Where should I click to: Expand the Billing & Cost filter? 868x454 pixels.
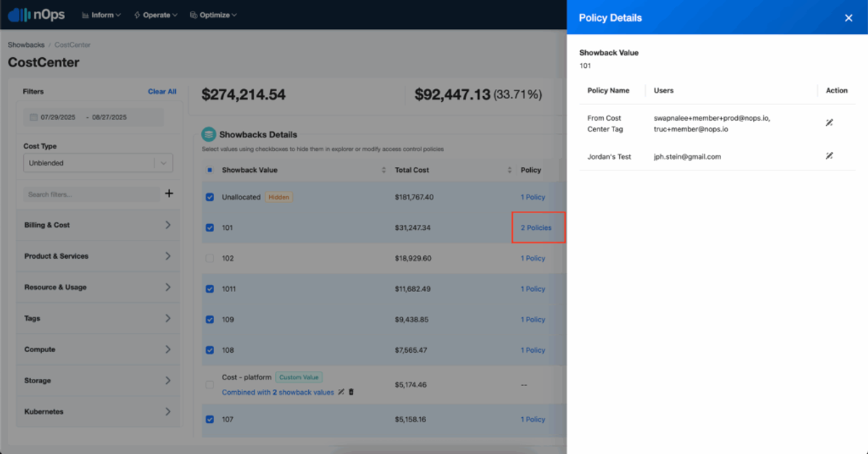[x=98, y=225]
